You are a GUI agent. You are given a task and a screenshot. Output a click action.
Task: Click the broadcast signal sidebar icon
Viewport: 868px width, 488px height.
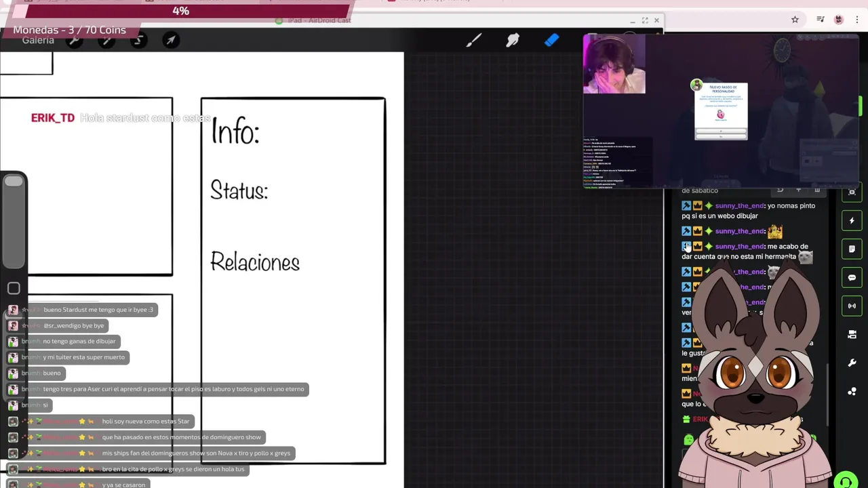(x=852, y=306)
